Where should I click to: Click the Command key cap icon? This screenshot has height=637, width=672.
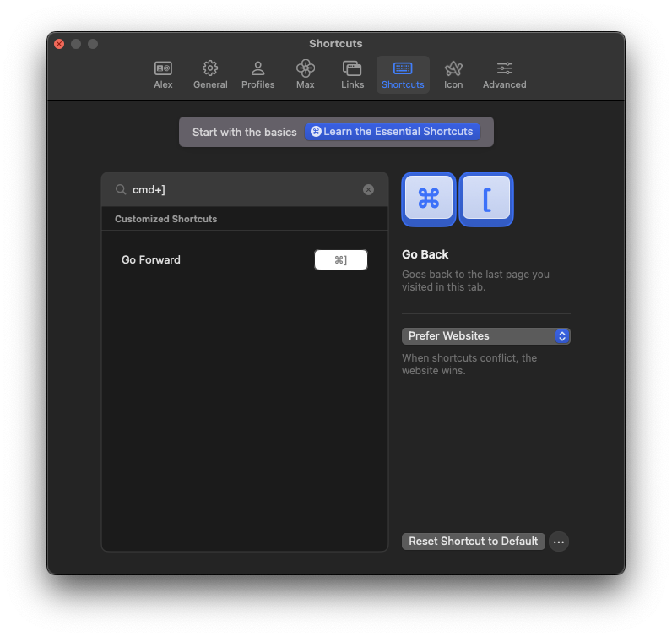[429, 199]
